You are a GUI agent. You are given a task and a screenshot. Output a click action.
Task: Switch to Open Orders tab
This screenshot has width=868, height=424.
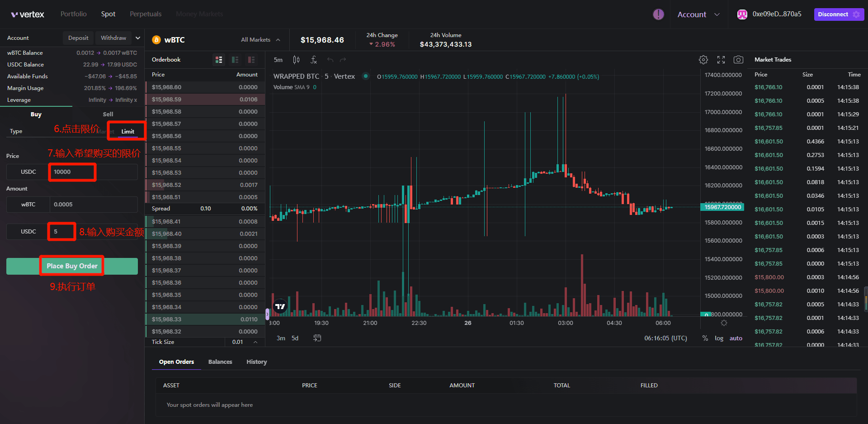tap(176, 362)
